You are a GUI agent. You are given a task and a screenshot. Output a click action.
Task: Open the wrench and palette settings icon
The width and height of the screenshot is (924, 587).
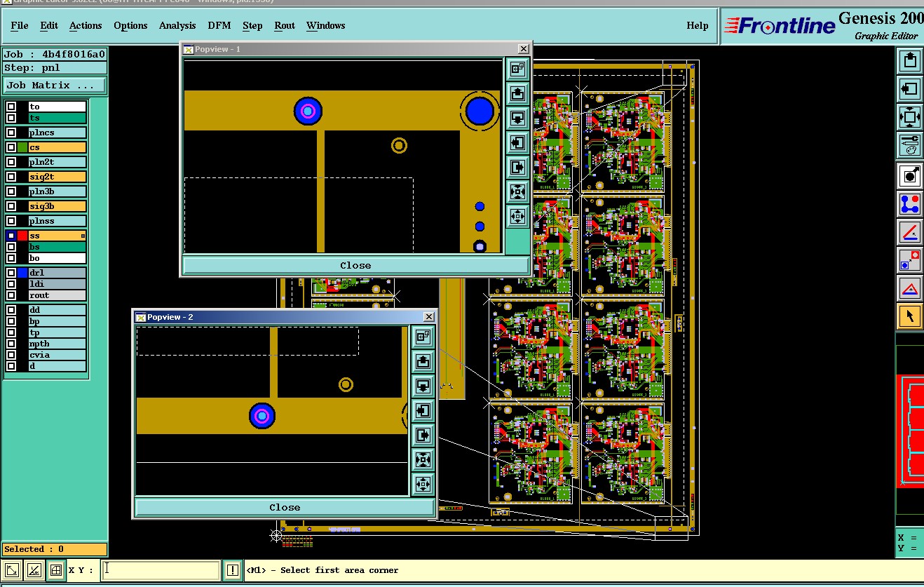[910, 145]
